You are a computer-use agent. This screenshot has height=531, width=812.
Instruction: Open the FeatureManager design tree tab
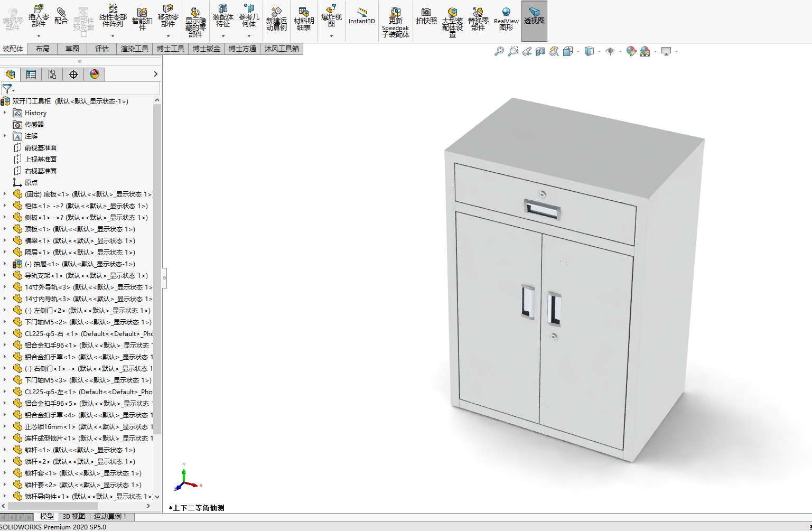[11, 74]
